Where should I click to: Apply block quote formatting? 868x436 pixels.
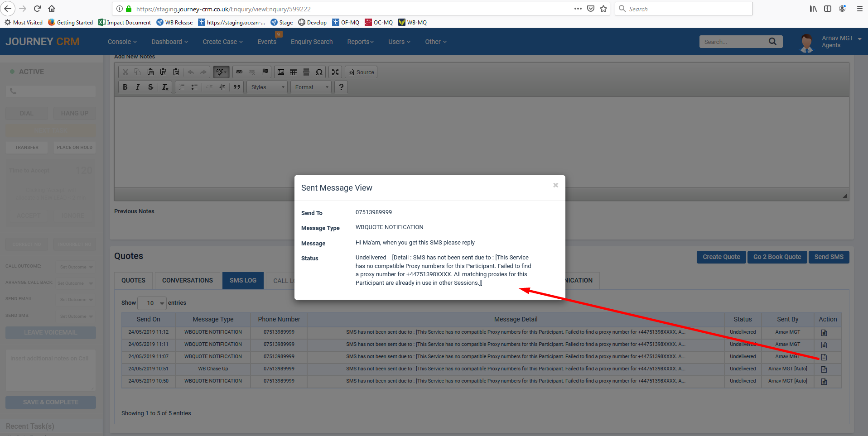(236, 87)
